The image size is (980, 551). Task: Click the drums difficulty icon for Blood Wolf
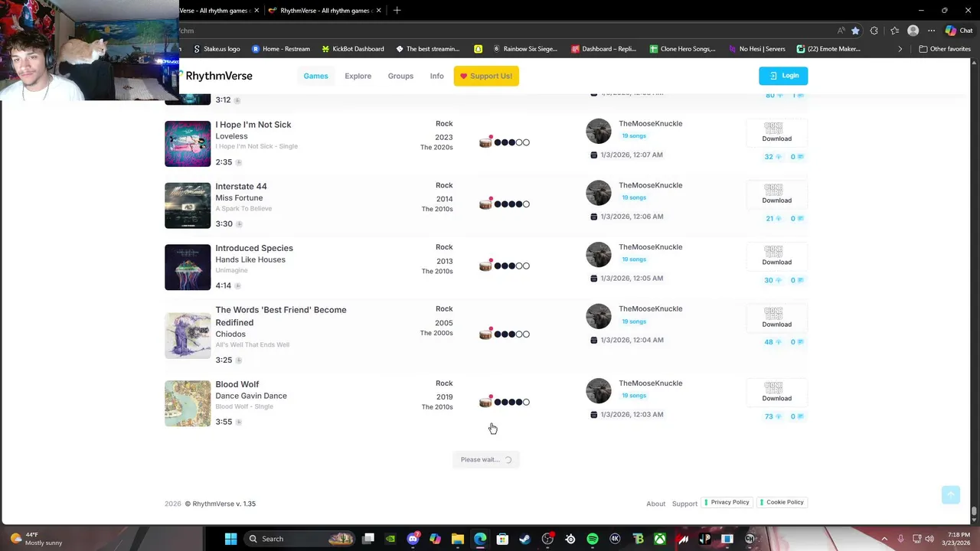tap(485, 402)
